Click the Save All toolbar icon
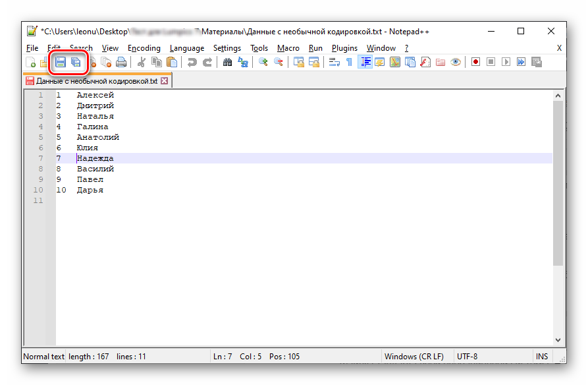The width and height of the screenshot is (588, 385). (x=76, y=62)
